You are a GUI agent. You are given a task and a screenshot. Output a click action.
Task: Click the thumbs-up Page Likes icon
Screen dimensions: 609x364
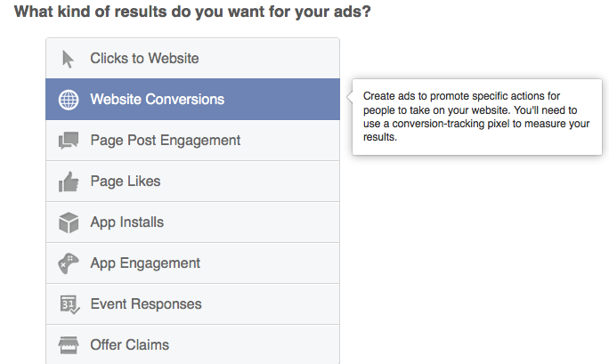(x=69, y=182)
